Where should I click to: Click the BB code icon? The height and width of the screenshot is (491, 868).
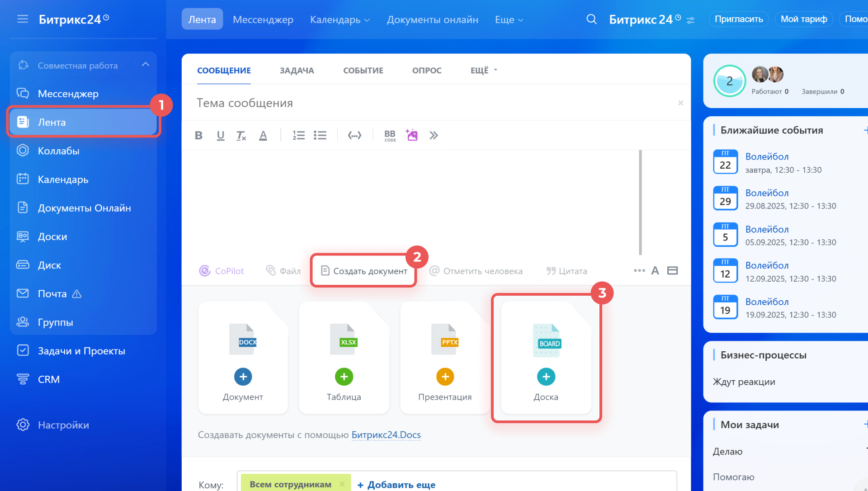pyautogui.click(x=390, y=135)
